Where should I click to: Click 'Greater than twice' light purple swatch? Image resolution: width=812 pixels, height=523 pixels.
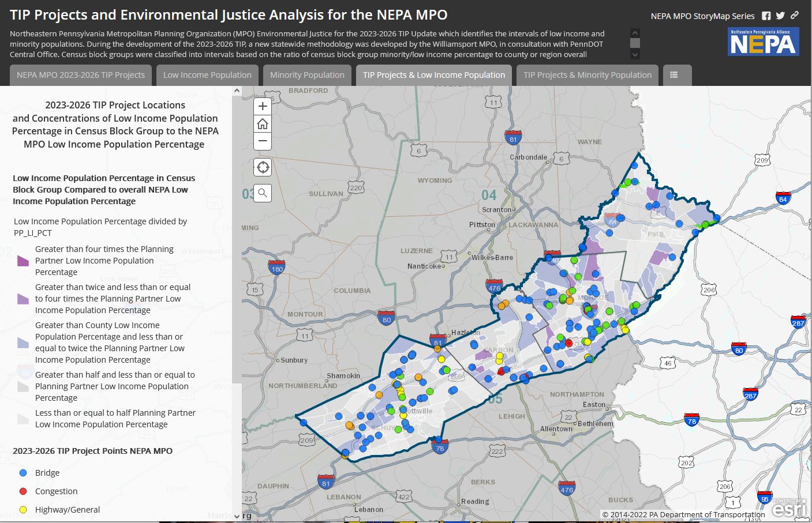[x=23, y=299]
